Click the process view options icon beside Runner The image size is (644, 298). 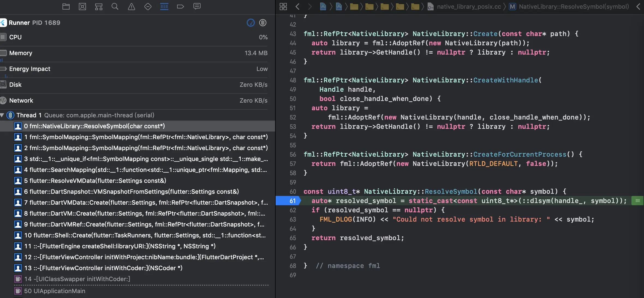[263, 23]
